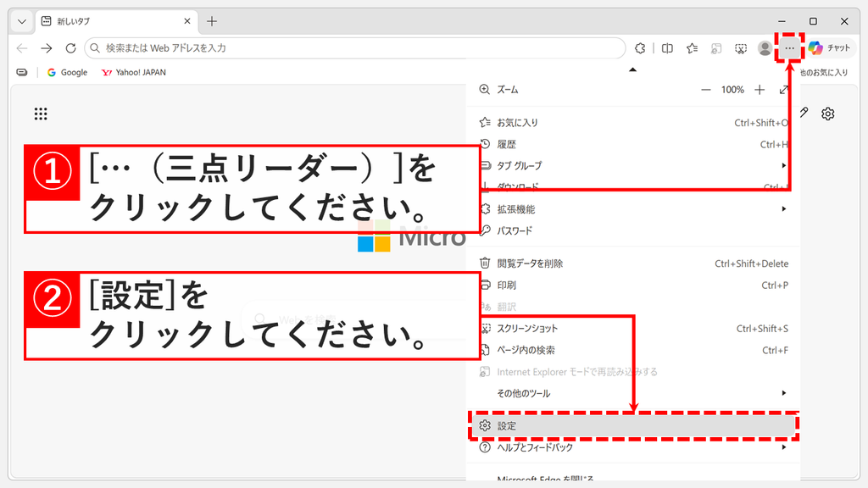Decrease zoom with the minus button
This screenshot has height=488, width=868.
706,90
